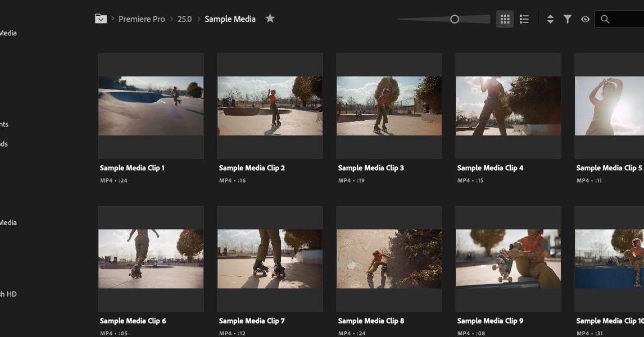Switch to list view
This screenshot has width=644, height=337.
click(x=524, y=19)
